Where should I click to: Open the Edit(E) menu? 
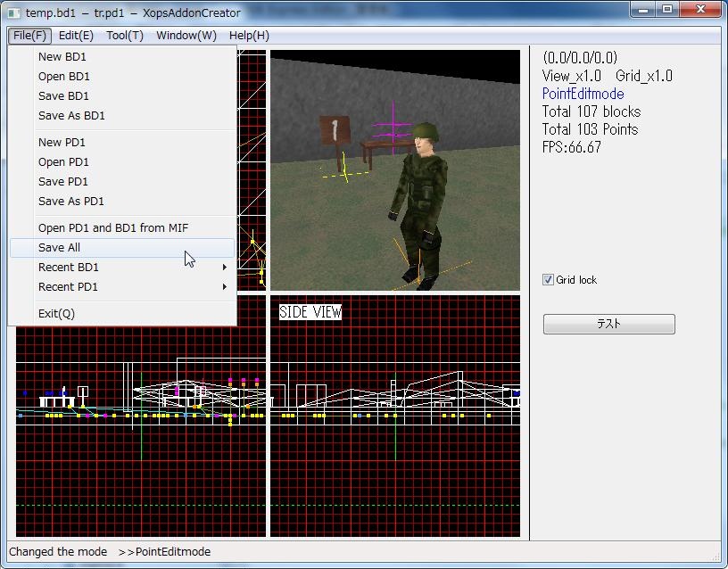76,36
